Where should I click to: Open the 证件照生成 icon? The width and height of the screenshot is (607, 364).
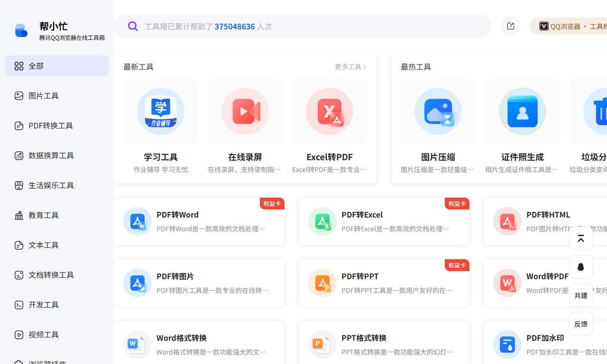(x=523, y=111)
